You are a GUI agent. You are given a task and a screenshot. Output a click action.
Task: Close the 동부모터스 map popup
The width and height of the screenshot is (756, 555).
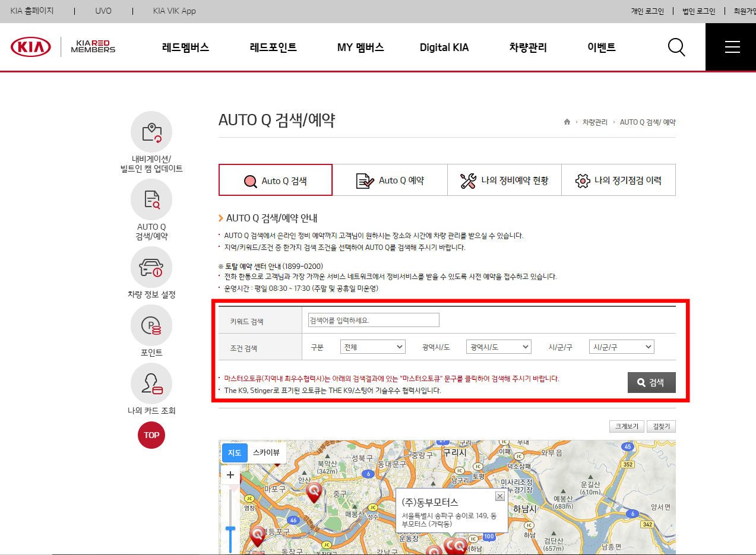[x=499, y=496]
